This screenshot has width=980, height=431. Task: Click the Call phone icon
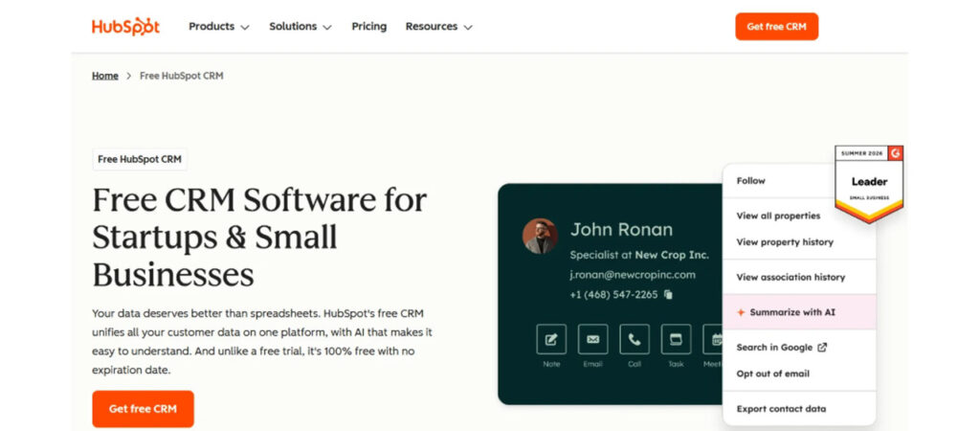635,339
